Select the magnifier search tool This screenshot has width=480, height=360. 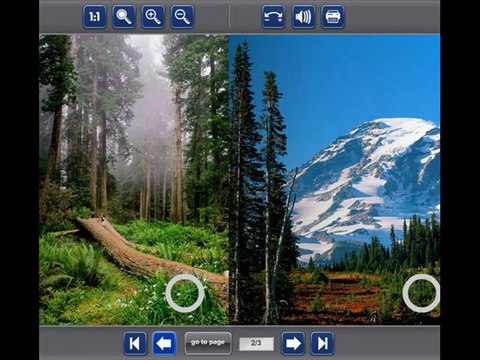click(124, 17)
